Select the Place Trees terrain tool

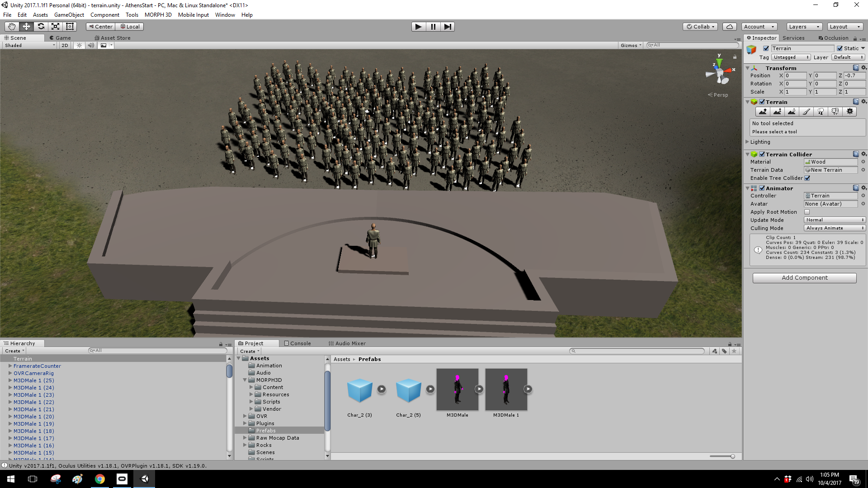pos(821,112)
